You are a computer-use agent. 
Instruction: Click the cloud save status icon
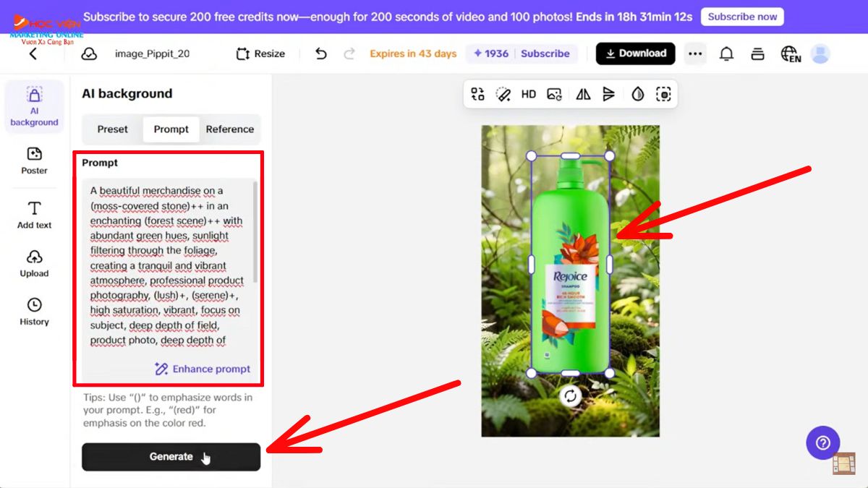coord(88,53)
